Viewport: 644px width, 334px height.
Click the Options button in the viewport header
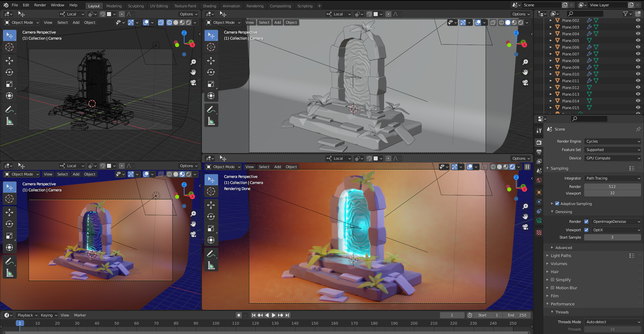[x=188, y=14]
